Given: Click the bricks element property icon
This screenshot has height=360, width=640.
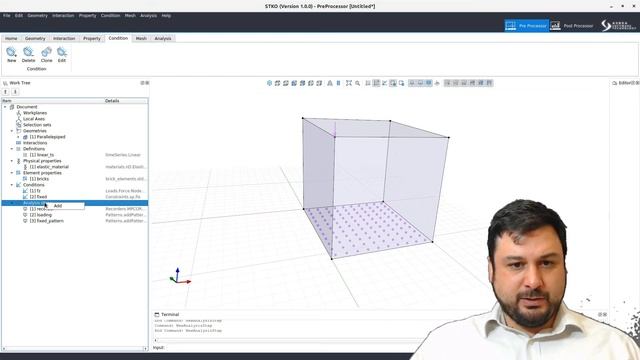Looking at the screenshot, I should [x=25, y=179].
